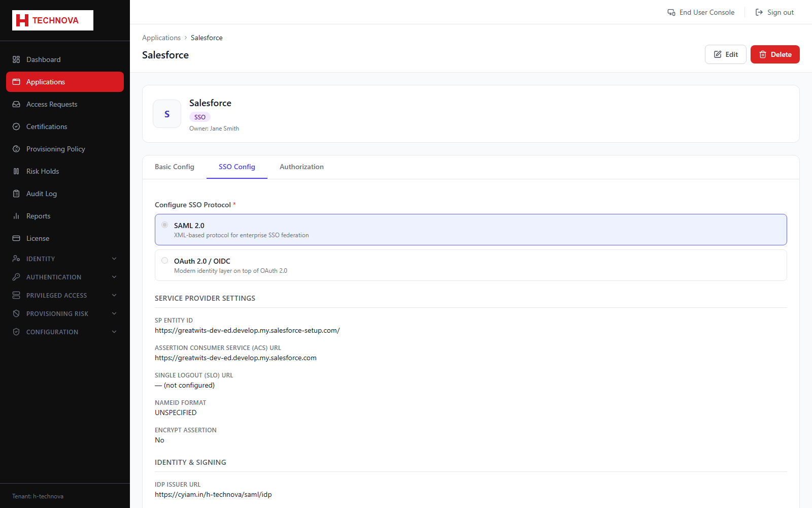Screen dimensions: 812x508
Task: Click the breadcrumb chevron separator
Action: [186, 38]
